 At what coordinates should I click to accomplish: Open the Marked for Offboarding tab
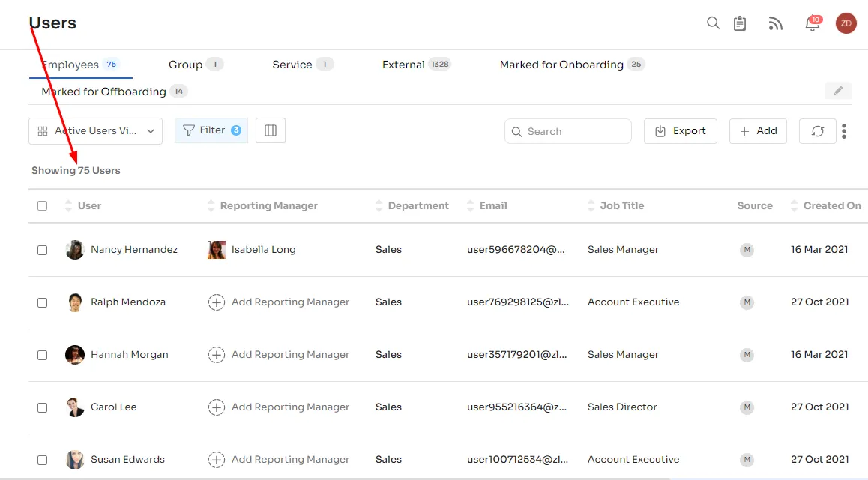coord(114,91)
